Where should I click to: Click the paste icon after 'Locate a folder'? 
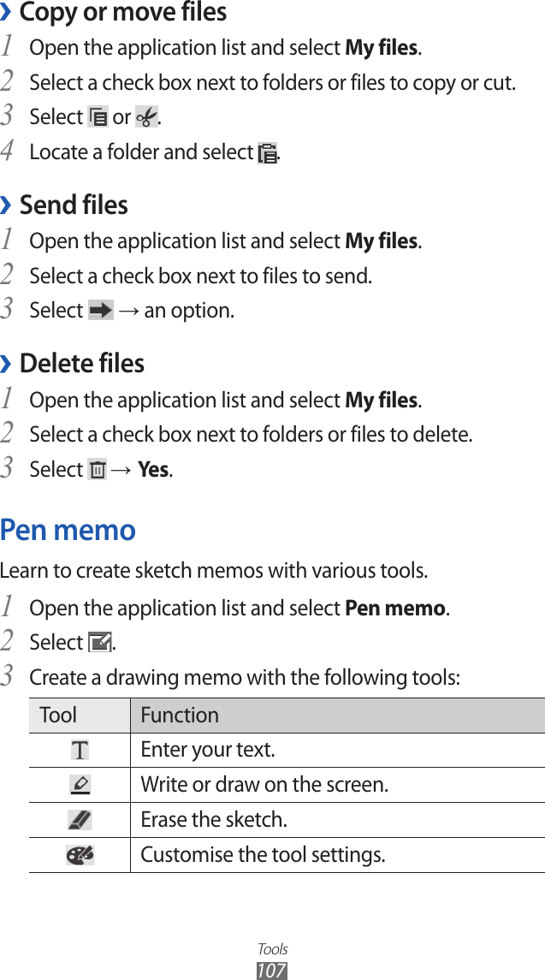click(268, 153)
